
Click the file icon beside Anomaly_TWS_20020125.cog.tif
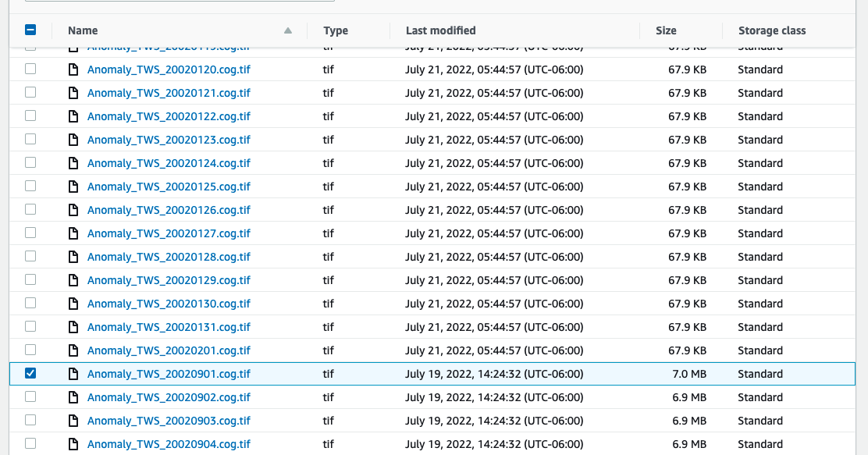coord(73,186)
